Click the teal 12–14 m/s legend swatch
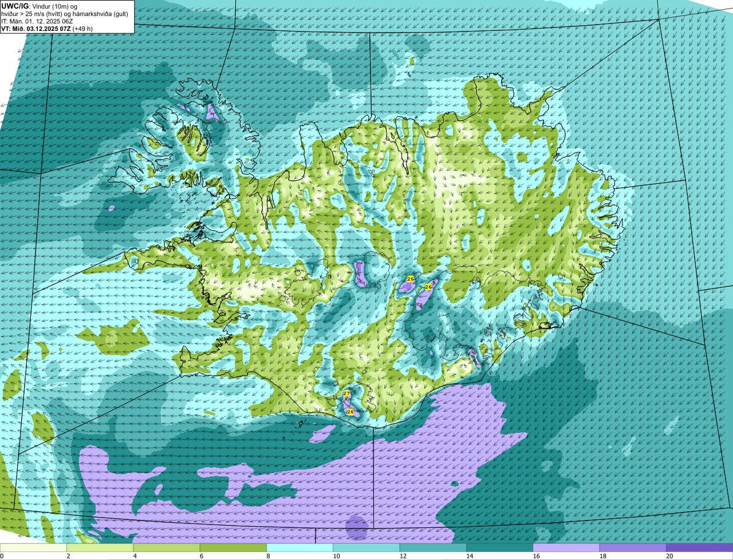Screen dimensions: 733x560 [433, 547]
